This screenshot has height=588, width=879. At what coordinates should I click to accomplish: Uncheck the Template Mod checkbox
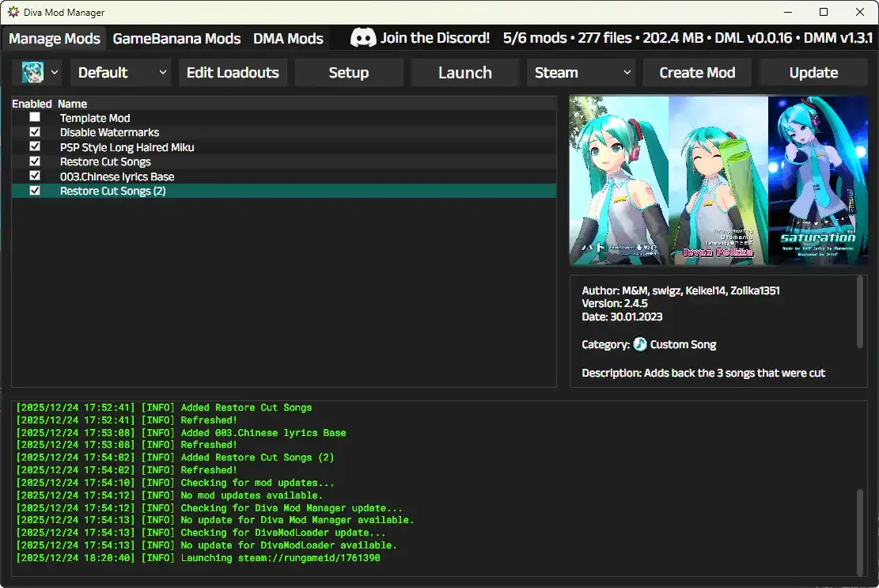[34, 117]
